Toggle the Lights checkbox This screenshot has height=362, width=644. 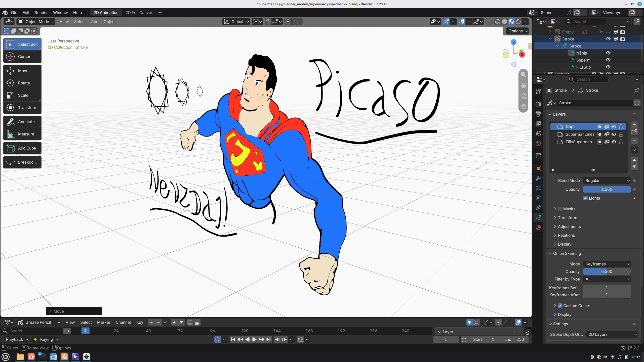pyautogui.click(x=585, y=198)
